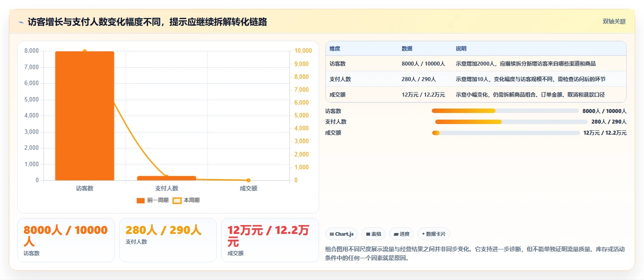Screen dimensions: 644x280
Task: Click the right axis value 10,000
Action: pyautogui.click(x=303, y=51)
